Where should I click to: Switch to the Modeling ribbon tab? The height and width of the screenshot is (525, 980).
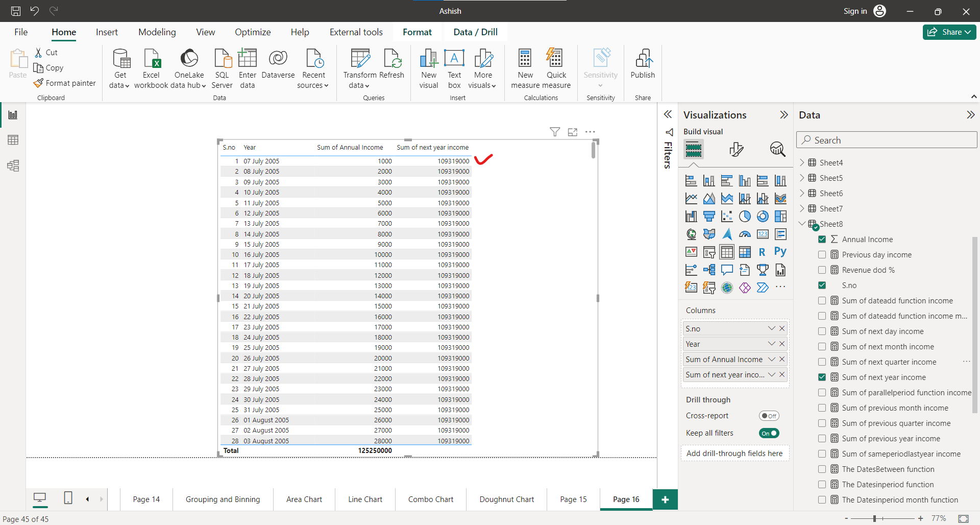click(x=157, y=32)
